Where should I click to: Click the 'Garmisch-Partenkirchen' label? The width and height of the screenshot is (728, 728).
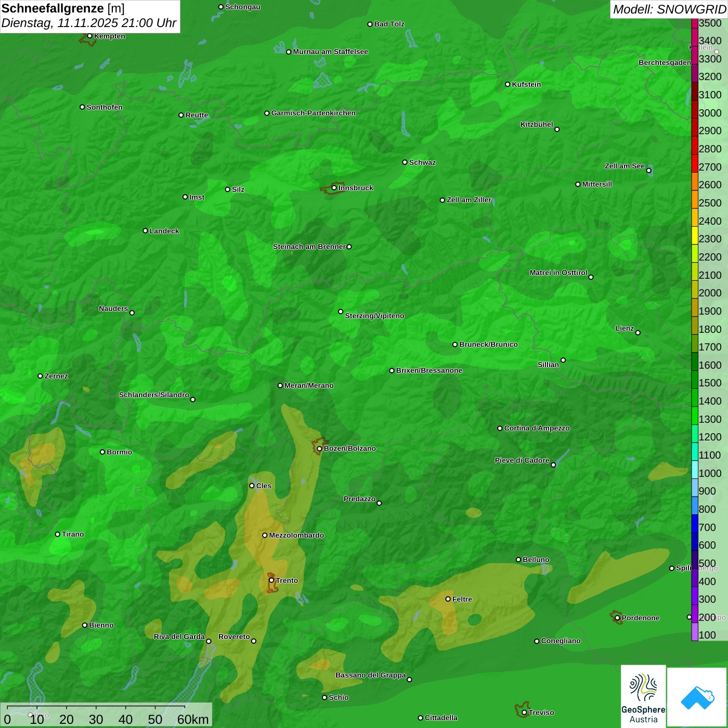pos(314,113)
